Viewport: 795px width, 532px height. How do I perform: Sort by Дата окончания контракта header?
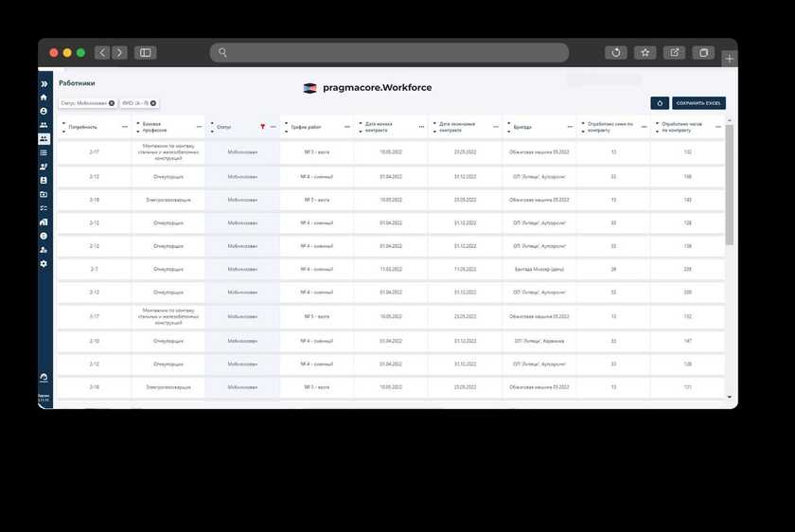[x=456, y=126]
